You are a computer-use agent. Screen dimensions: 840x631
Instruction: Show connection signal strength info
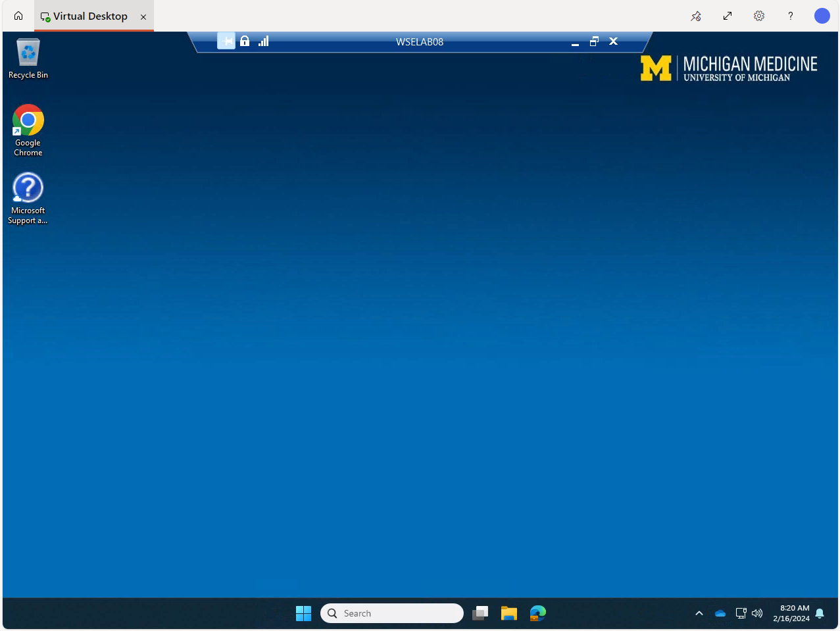(x=264, y=41)
